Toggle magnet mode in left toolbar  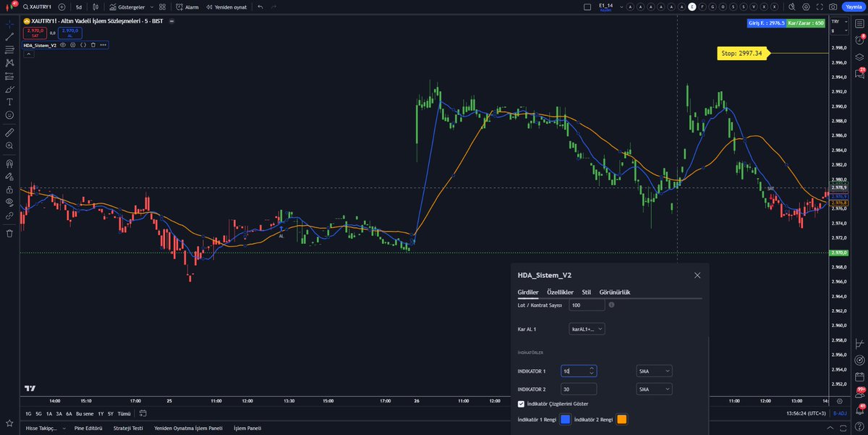[x=9, y=163]
